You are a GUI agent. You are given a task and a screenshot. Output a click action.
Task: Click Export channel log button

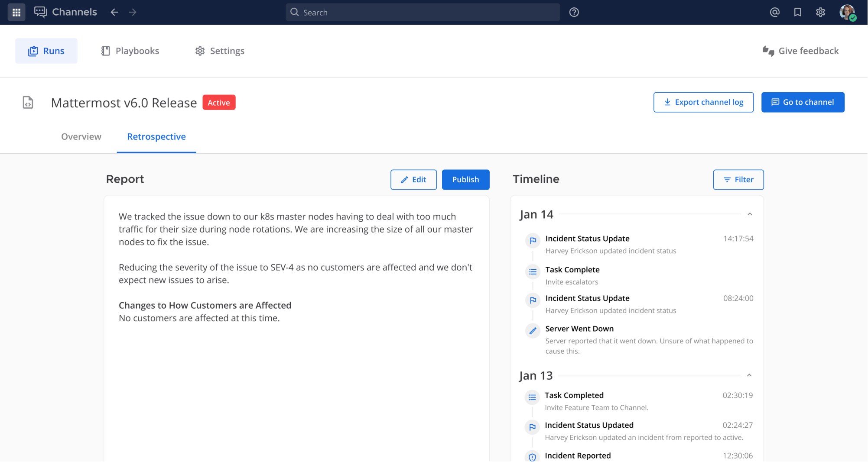pos(703,102)
